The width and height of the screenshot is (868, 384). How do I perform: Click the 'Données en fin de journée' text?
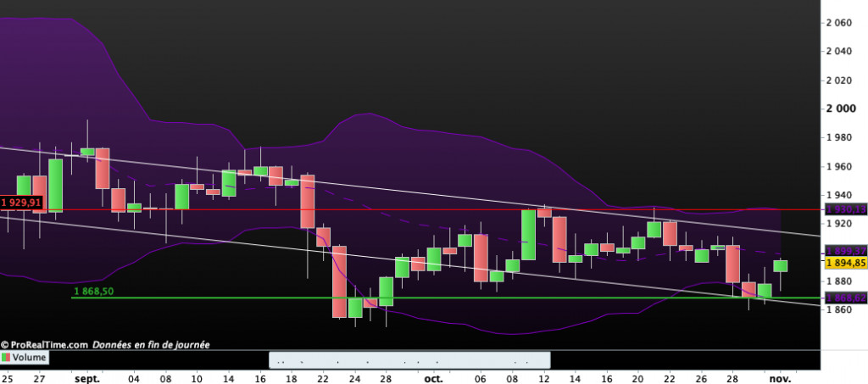(151, 345)
